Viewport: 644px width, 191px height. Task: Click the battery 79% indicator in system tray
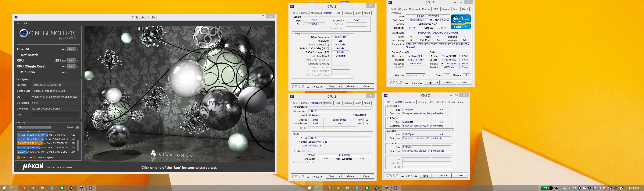pos(547,188)
